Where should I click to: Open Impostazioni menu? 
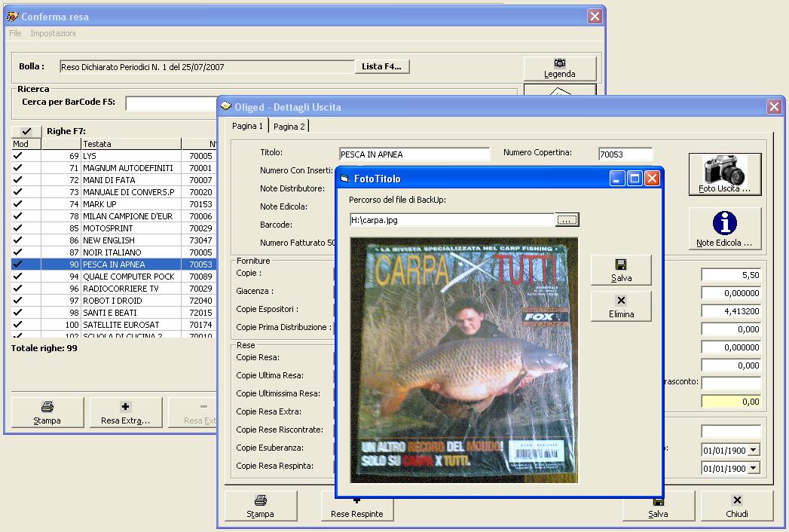(x=53, y=33)
